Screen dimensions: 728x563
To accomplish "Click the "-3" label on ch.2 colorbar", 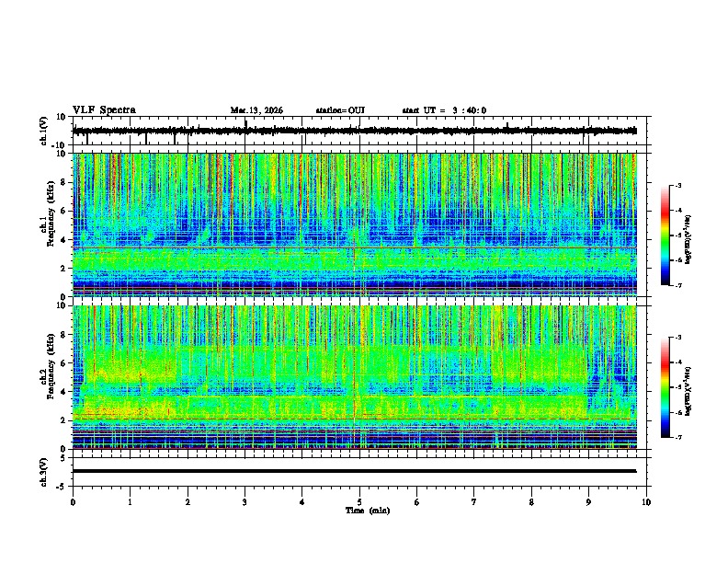I will pos(677,338).
